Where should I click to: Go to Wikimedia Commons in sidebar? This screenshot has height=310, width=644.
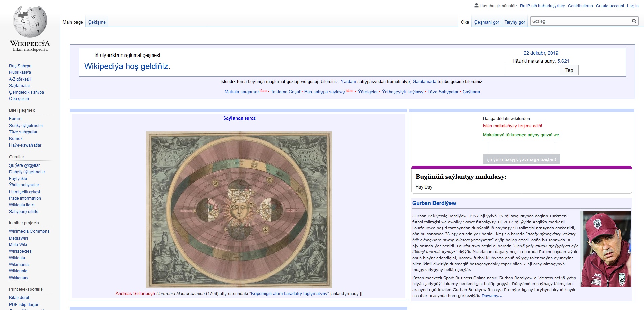click(x=29, y=231)
